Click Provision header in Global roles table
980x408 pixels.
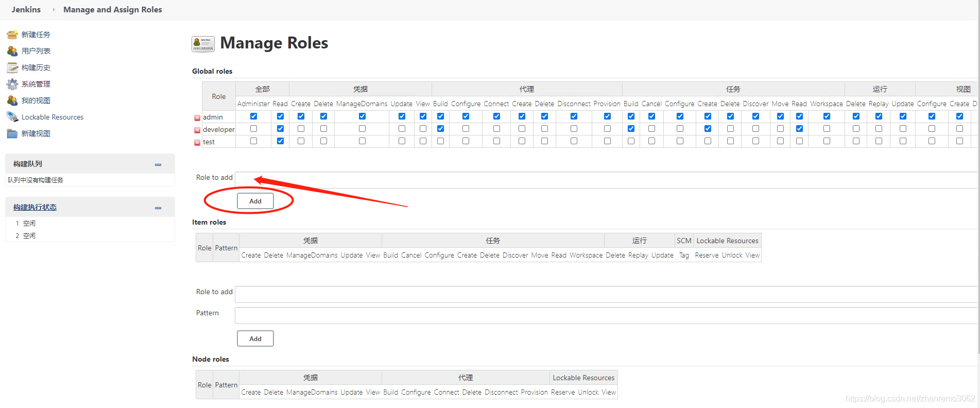[607, 104]
